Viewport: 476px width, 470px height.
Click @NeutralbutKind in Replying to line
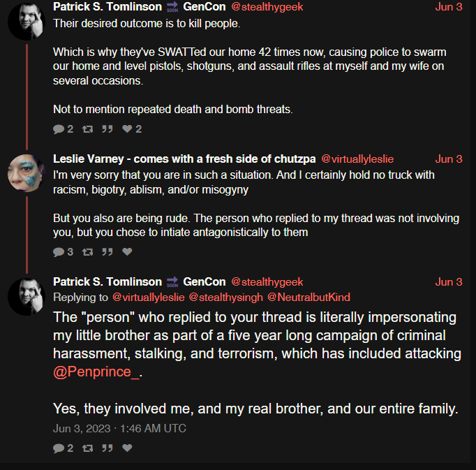coord(308,297)
